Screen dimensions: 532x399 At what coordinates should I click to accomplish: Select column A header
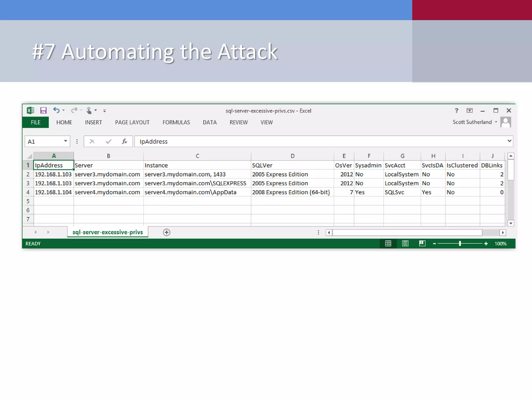tap(54, 156)
